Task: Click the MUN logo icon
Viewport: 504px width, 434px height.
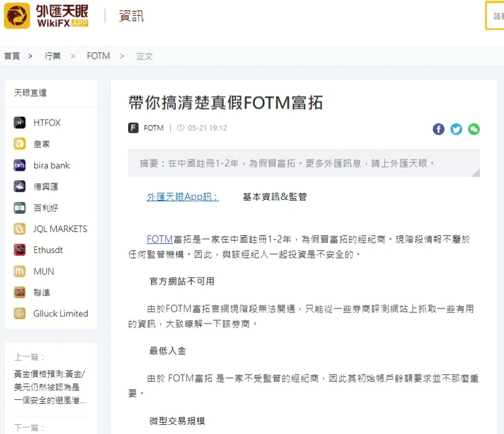Action: click(x=20, y=271)
